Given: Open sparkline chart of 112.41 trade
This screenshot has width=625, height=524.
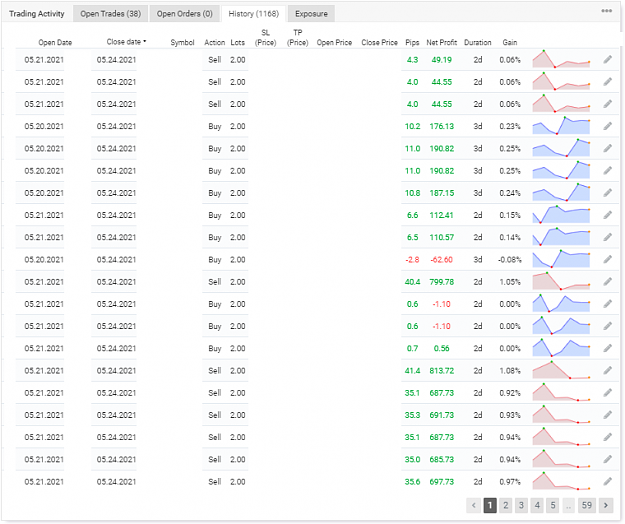Looking at the screenshot, I should [x=561, y=214].
